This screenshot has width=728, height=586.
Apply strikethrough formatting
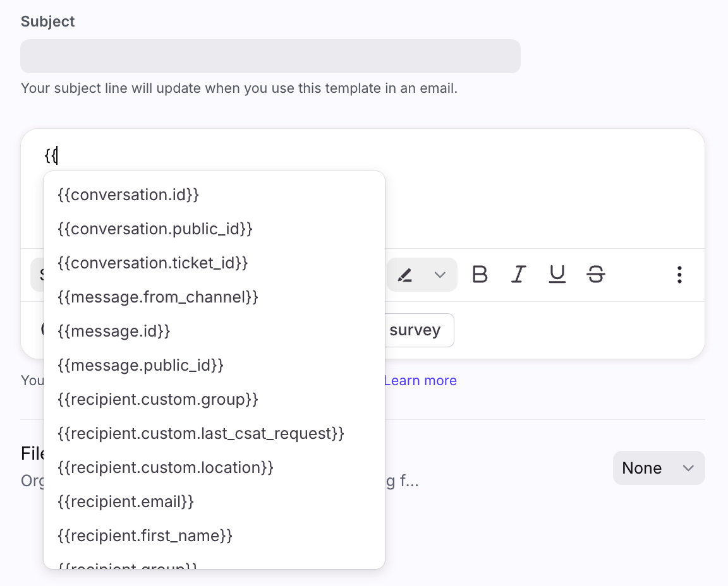pos(595,275)
